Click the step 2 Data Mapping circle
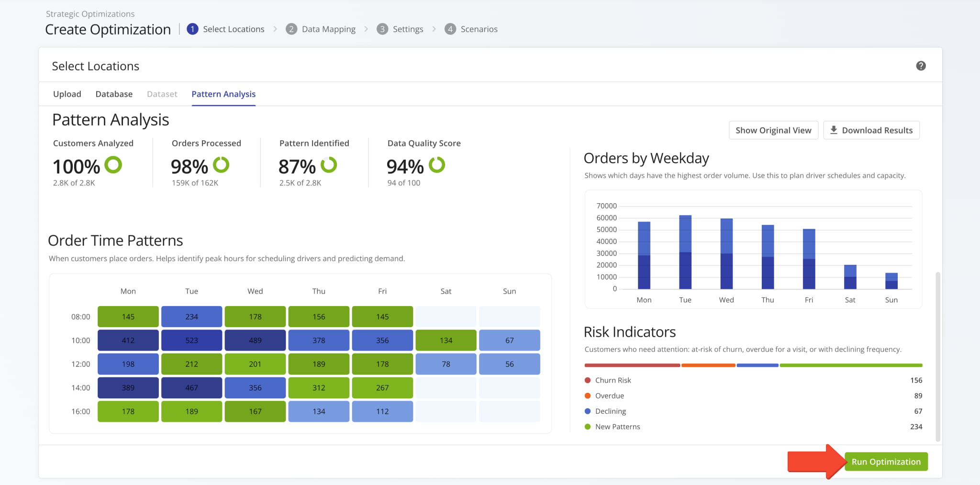The width and height of the screenshot is (980, 485). [x=291, y=29]
